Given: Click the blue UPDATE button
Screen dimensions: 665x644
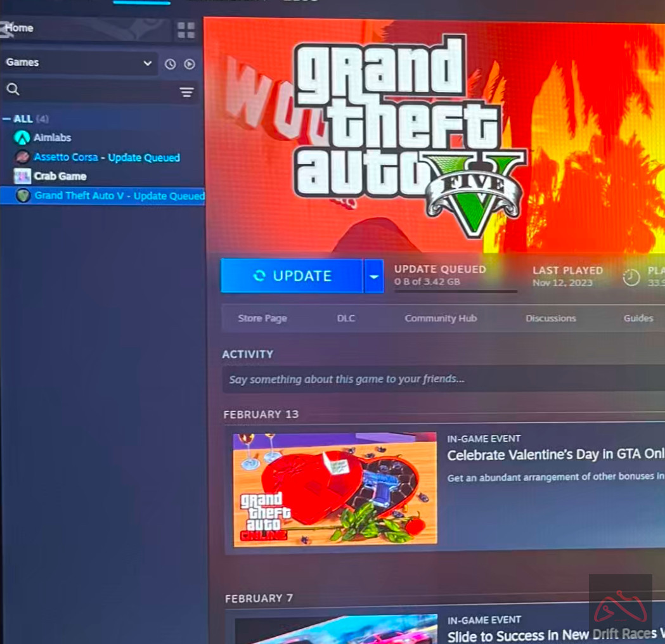Looking at the screenshot, I should coord(292,276).
